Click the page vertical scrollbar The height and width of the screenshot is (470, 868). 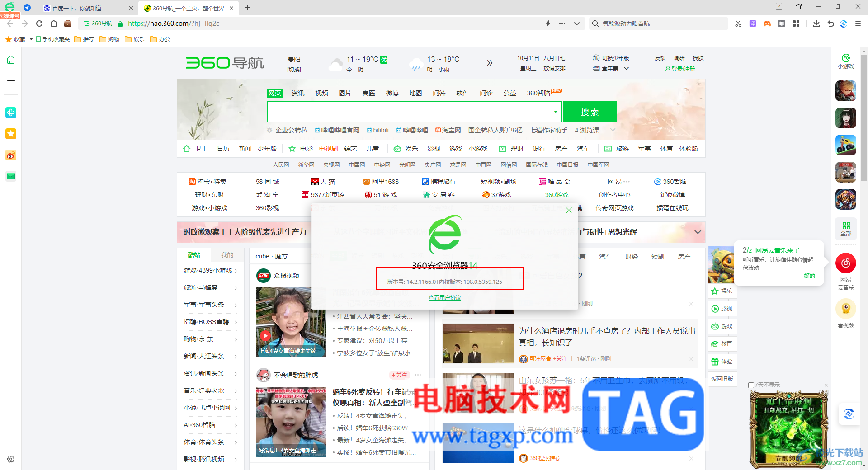point(864,117)
